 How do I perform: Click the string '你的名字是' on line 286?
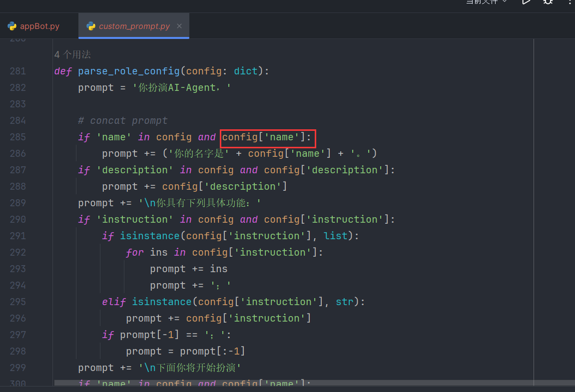(199, 153)
